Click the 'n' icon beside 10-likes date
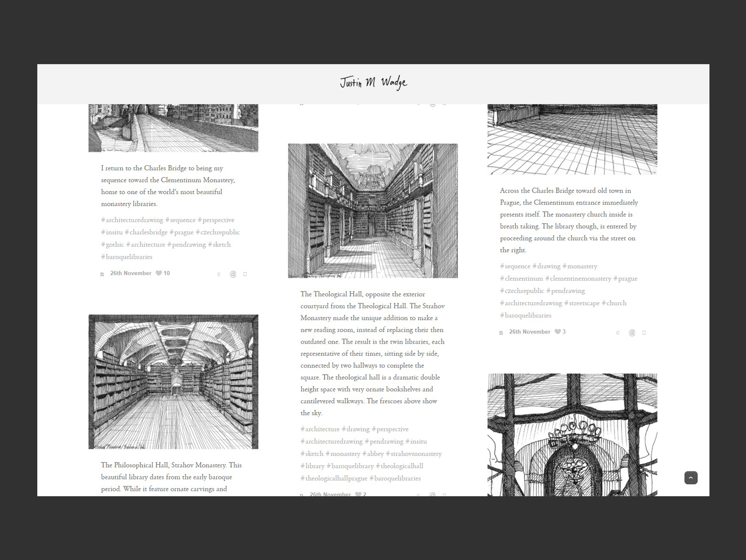 coord(102,274)
